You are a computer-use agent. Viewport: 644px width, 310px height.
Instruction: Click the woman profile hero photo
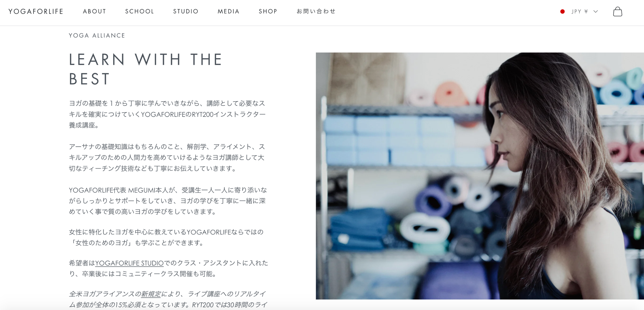(x=480, y=176)
